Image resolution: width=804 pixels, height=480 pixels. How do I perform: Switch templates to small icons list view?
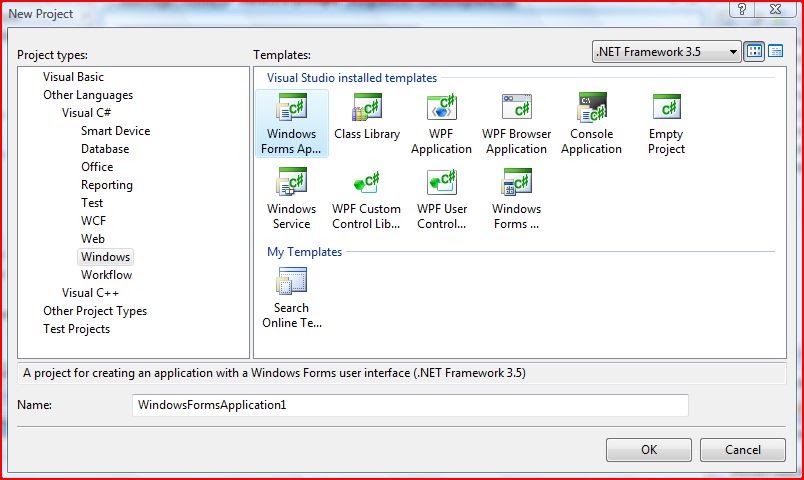[776, 51]
